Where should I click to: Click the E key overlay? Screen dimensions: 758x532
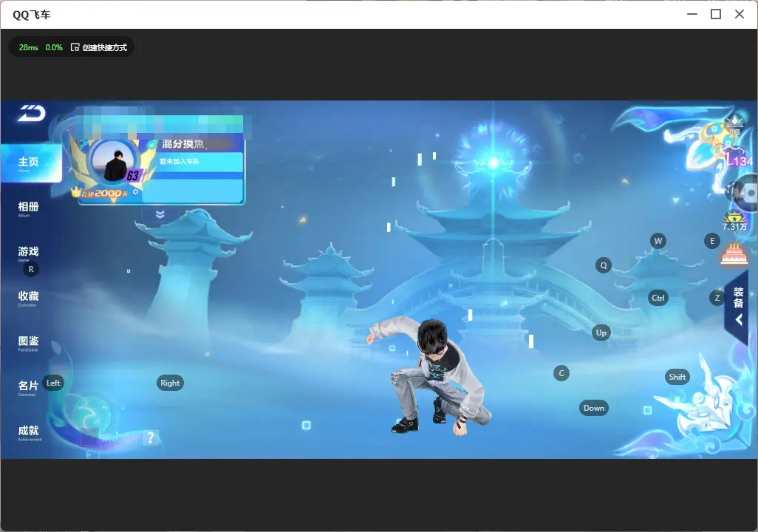(x=712, y=241)
